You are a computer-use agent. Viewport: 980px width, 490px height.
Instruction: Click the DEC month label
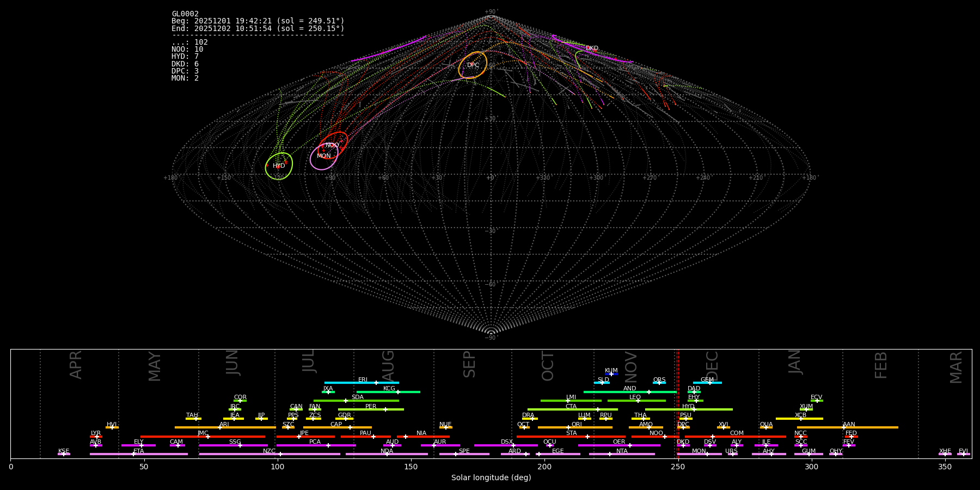pyautogui.click(x=712, y=366)
